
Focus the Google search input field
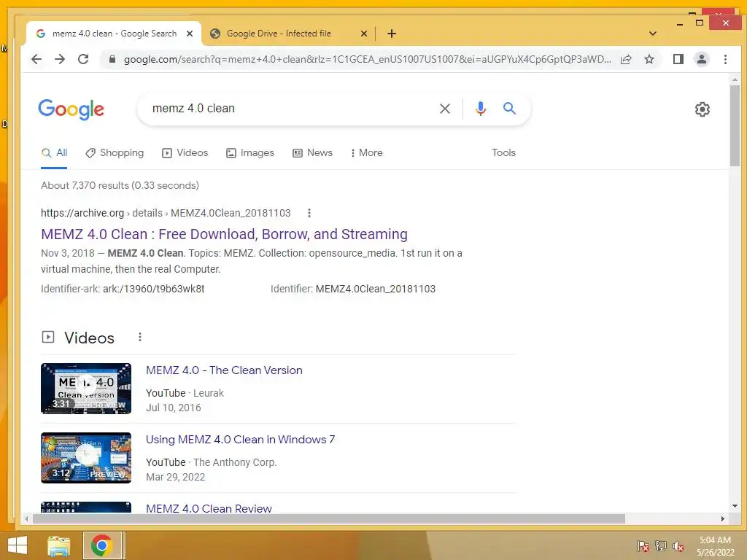(290, 109)
